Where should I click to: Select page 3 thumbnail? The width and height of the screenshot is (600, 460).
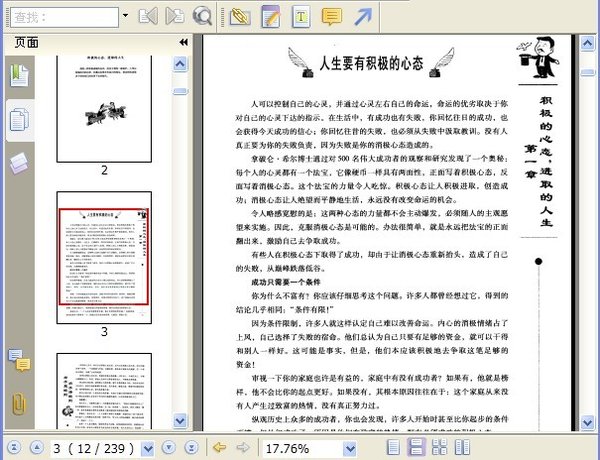pos(104,258)
